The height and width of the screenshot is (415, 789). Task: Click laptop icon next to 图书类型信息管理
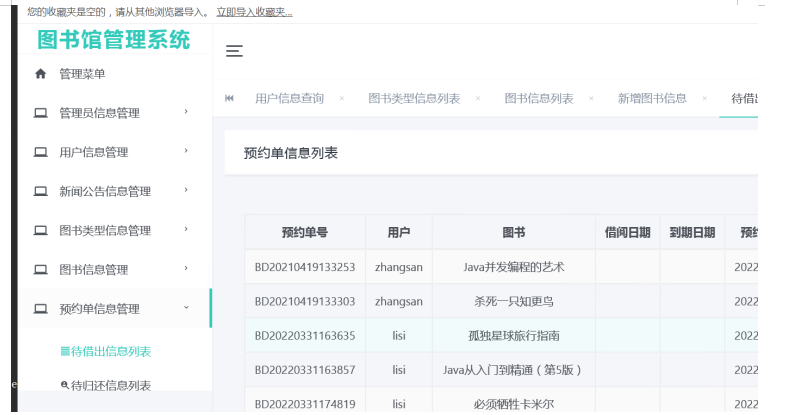click(40, 230)
